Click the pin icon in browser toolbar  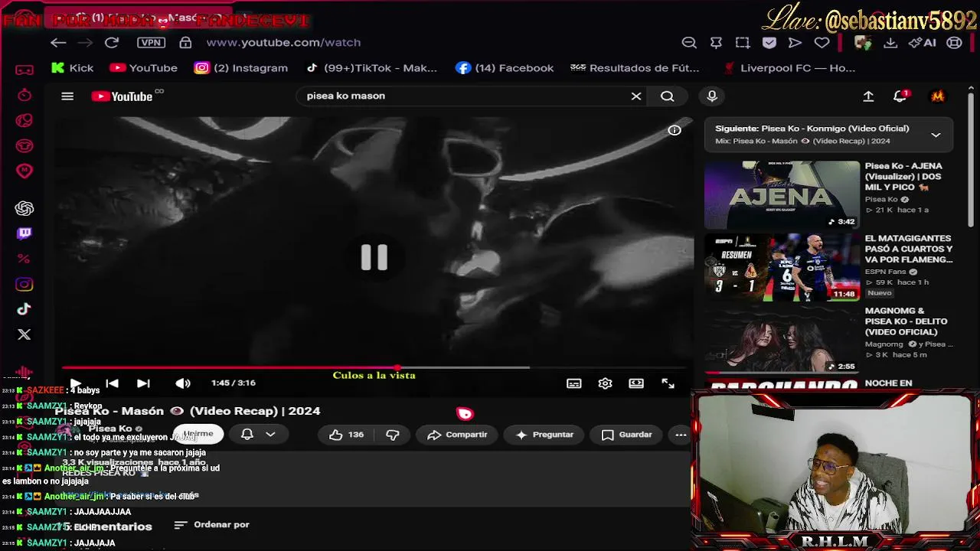pos(716,43)
